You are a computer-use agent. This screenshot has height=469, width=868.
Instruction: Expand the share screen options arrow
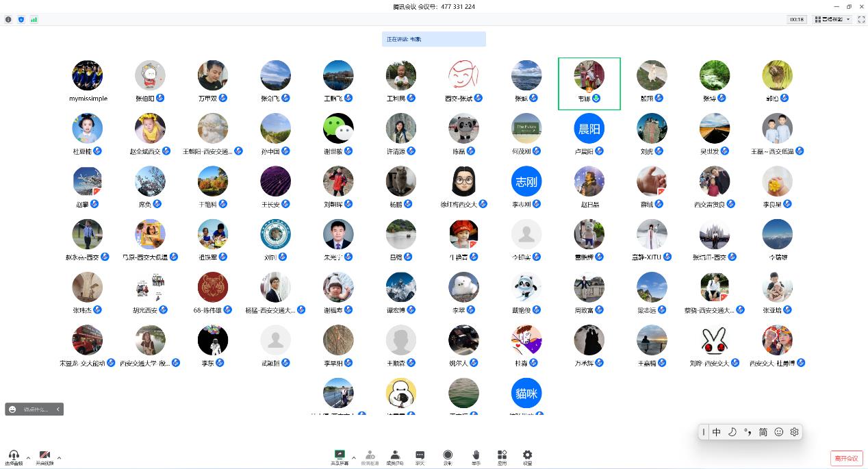pyautogui.click(x=354, y=457)
